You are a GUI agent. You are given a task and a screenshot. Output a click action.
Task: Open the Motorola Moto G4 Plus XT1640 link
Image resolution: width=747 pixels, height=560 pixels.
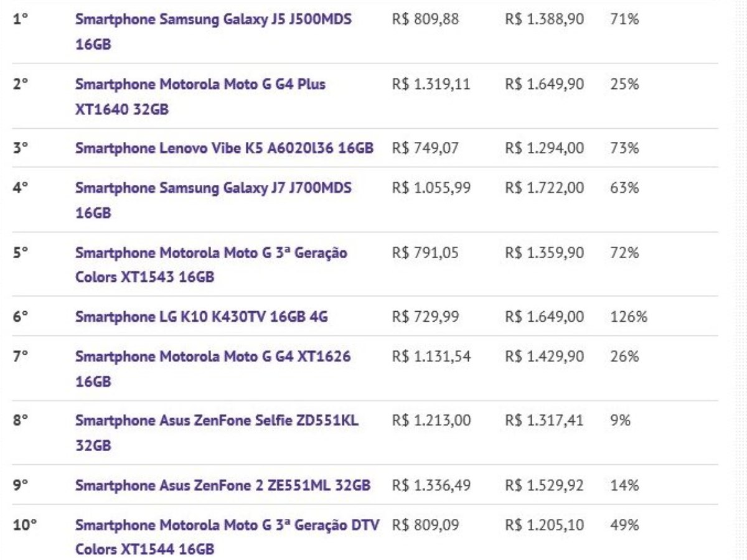(x=200, y=84)
